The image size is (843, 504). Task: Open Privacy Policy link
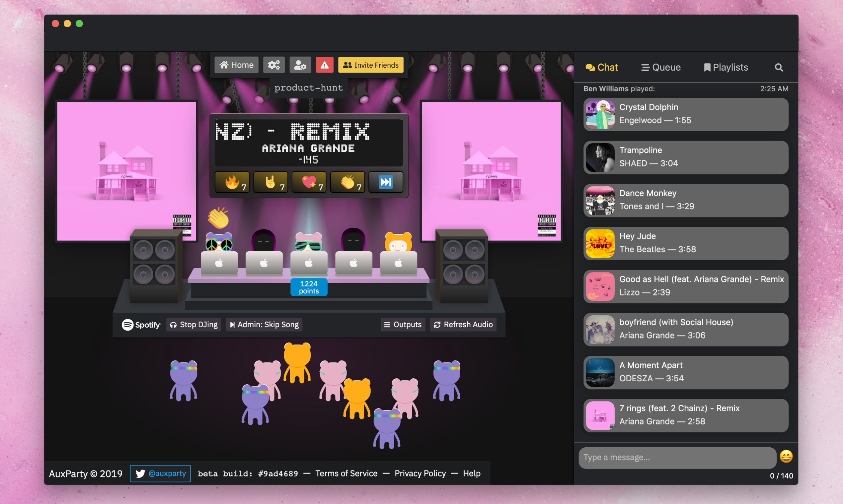pos(420,473)
